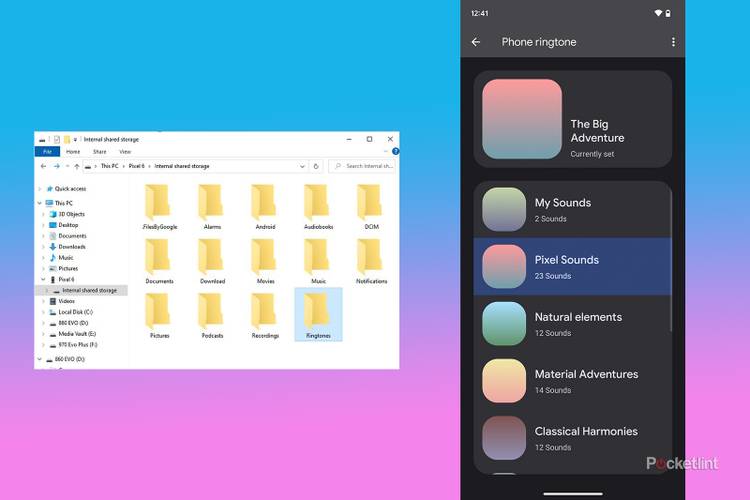Go back with Explorer's back arrow

click(x=44, y=166)
